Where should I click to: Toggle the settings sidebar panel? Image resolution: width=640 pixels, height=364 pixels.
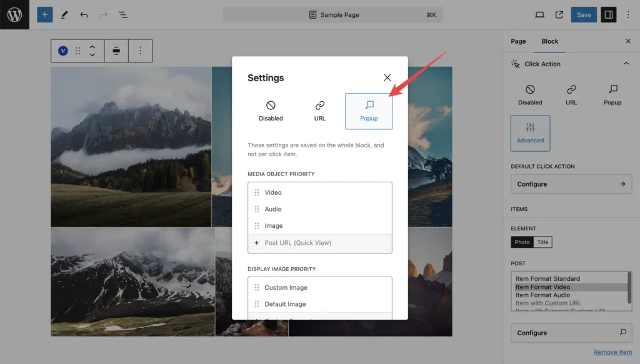click(x=608, y=15)
